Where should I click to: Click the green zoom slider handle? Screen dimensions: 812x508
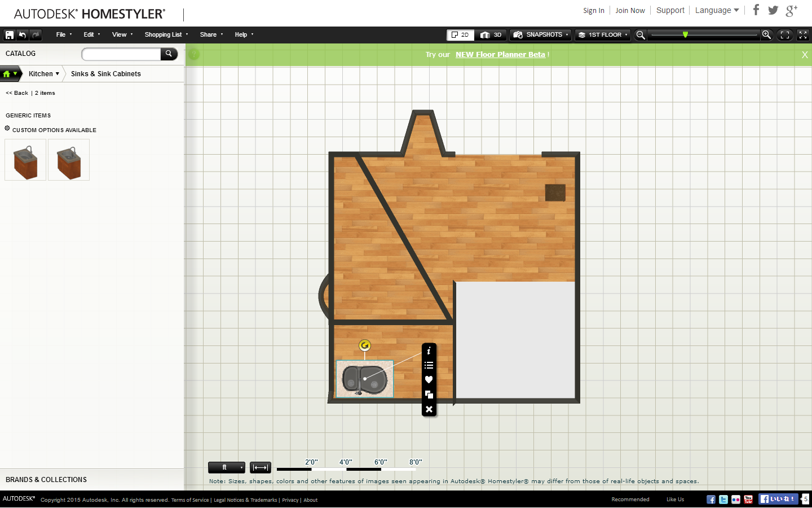pyautogui.click(x=685, y=35)
